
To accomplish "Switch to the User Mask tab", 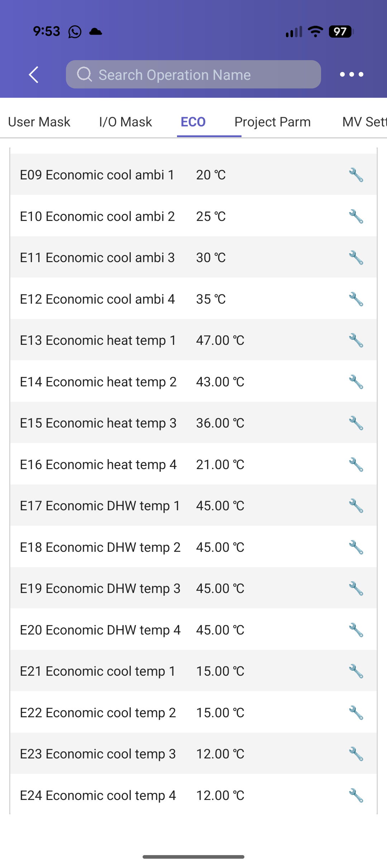I will [39, 122].
